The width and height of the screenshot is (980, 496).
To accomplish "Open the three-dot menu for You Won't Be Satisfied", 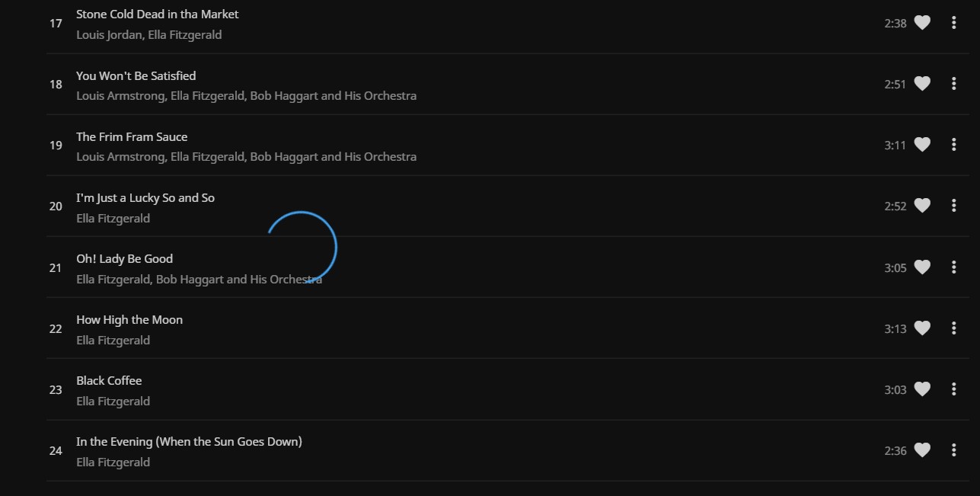I will pos(953,84).
